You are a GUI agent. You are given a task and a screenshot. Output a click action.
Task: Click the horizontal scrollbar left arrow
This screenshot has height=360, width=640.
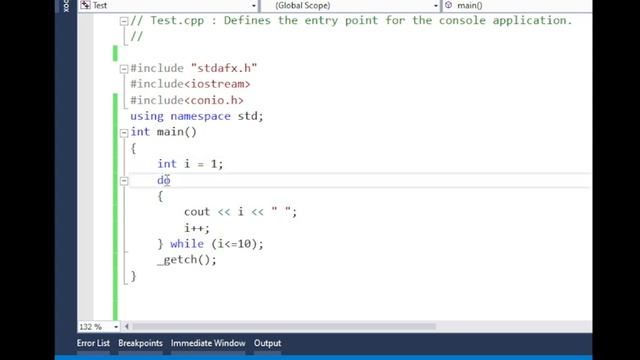(x=127, y=327)
